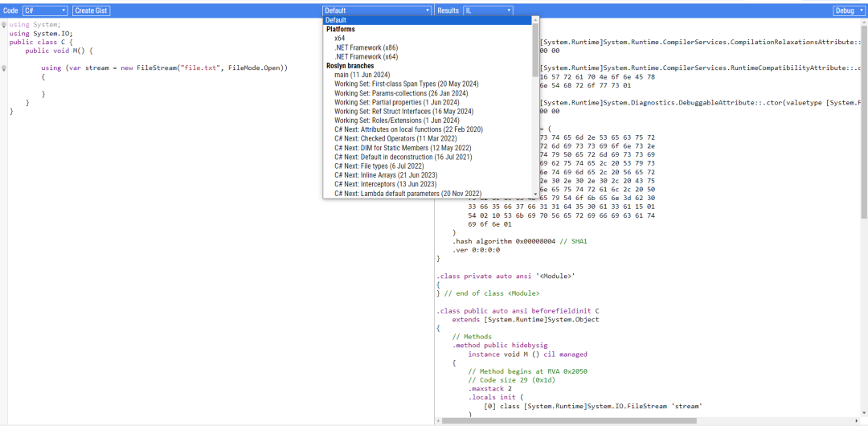Open the IL results type dropdown
Image resolution: width=868 pixels, height=426 pixels.
(x=487, y=10)
